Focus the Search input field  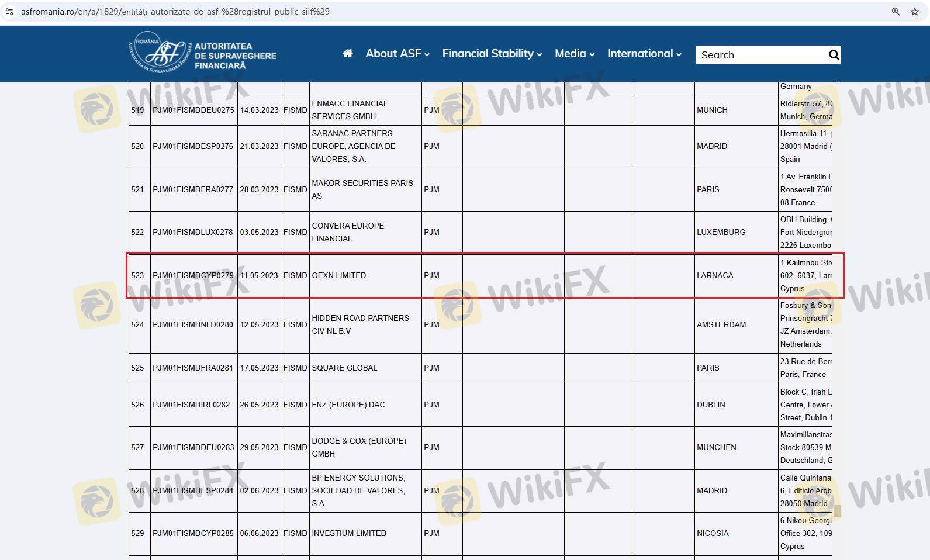click(x=760, y=55)
